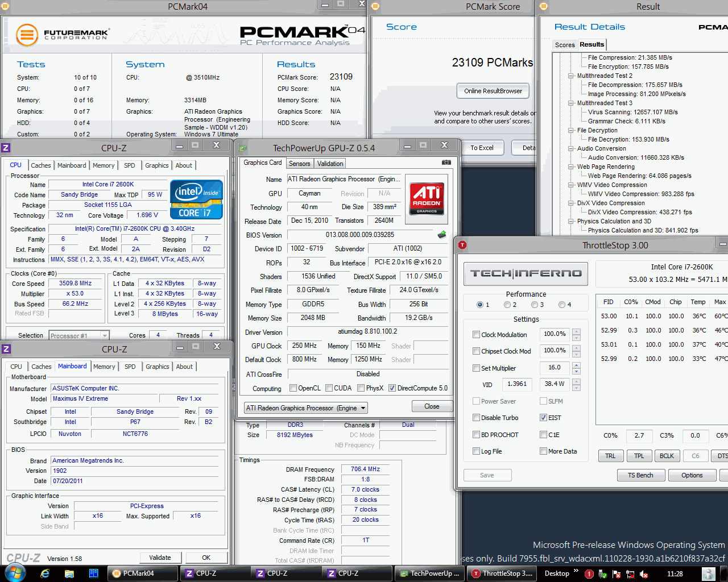The image size is (728, 582).
Task: Collapse DivX Video Compression node
Action: click(570, 203)
